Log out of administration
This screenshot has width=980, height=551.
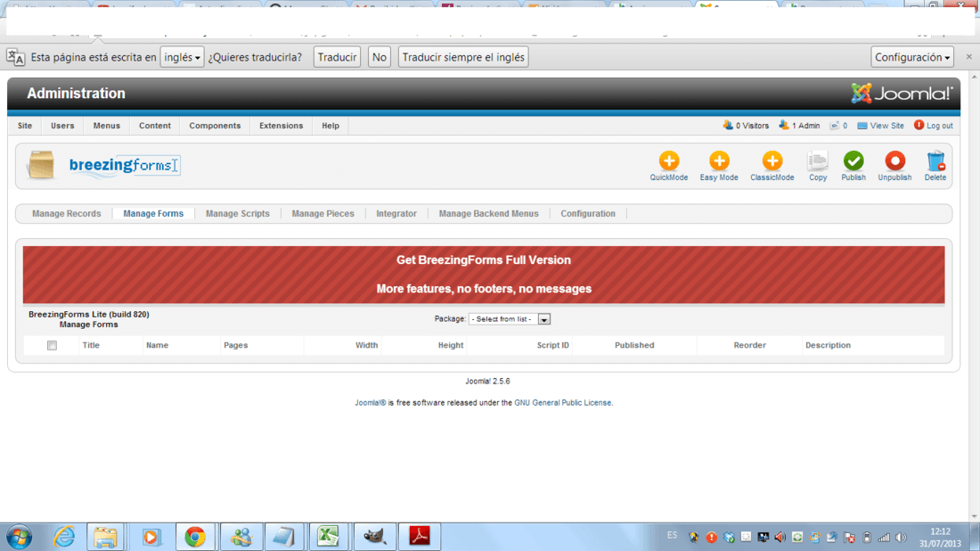(x=933, y=126)
